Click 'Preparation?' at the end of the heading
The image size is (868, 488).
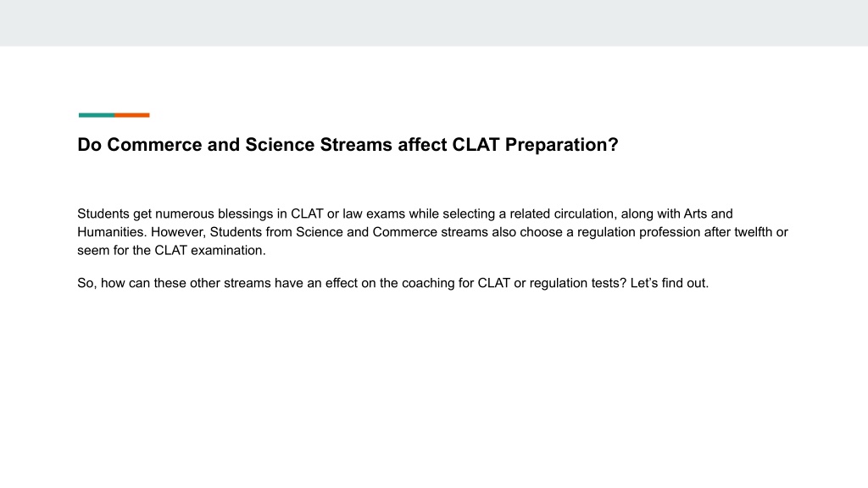(561, 145)
